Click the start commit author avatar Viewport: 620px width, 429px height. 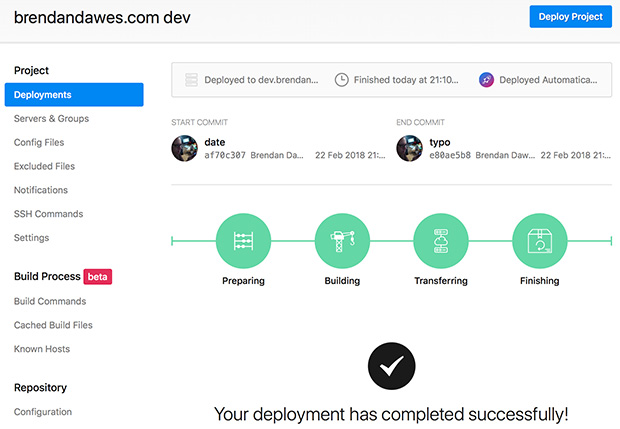click(x=185, y=148)
